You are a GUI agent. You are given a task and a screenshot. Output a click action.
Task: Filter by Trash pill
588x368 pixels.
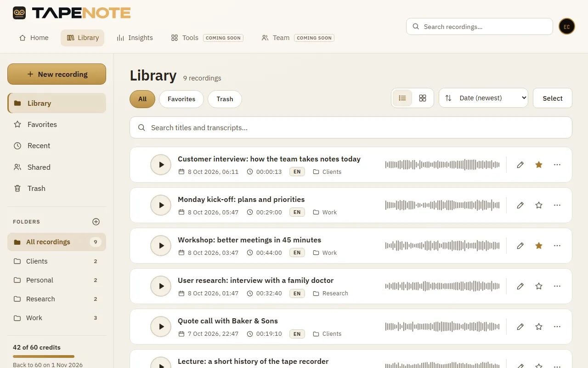pyautogui.click(x=225, y=99)
